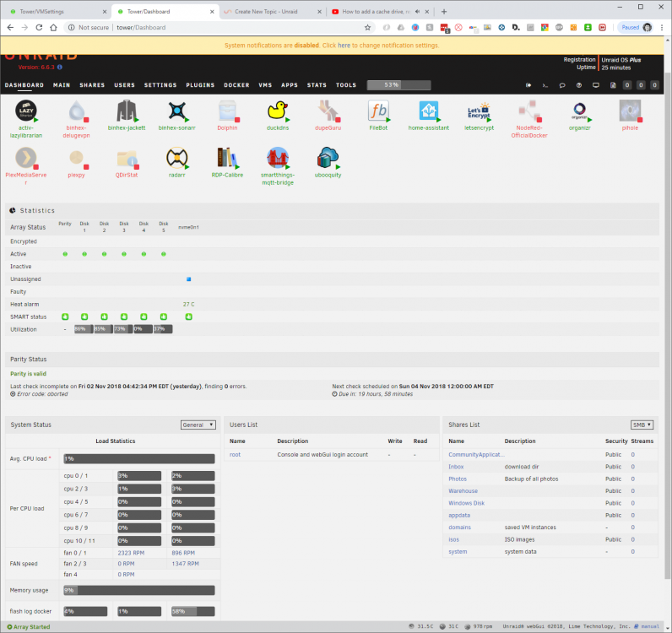Expand the Chrome three-dot menu
The width and height of the screenshot is (672, 633).
(662, 27)
